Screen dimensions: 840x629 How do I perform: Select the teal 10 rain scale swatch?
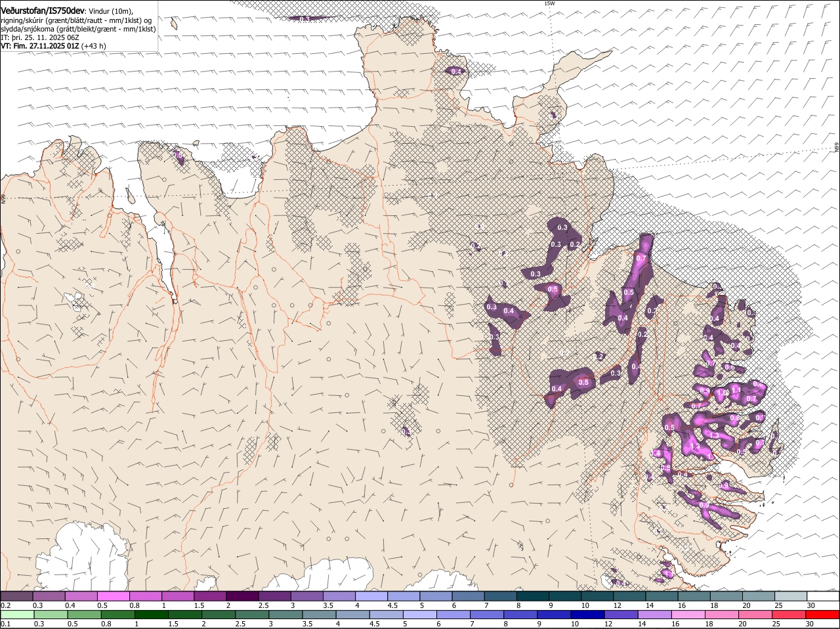pyautogui.click(x=597, y=596)
